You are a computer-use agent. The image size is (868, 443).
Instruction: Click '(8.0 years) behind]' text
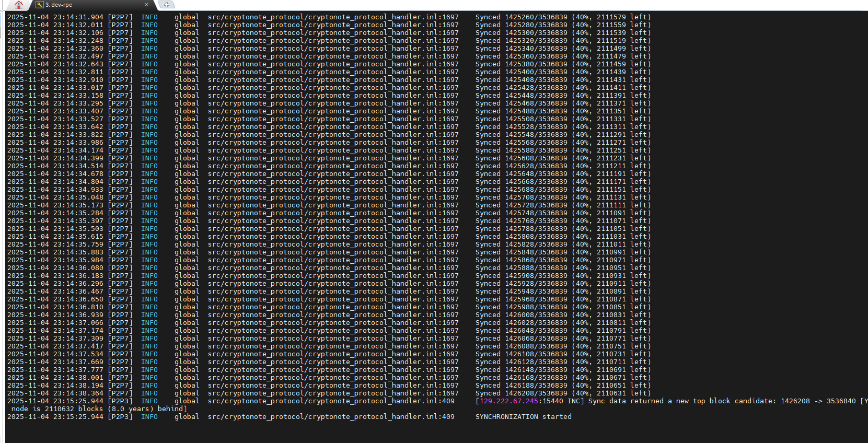pyautogui.click(x=147, y=409)
